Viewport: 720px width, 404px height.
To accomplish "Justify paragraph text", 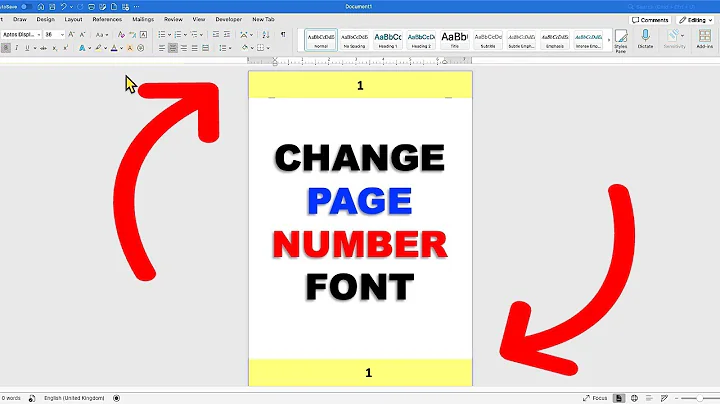I will [195, 48].
